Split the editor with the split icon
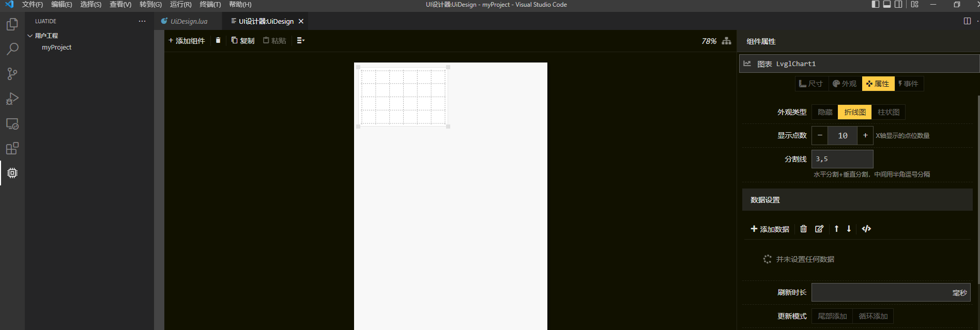 click(x=967, y=21)
